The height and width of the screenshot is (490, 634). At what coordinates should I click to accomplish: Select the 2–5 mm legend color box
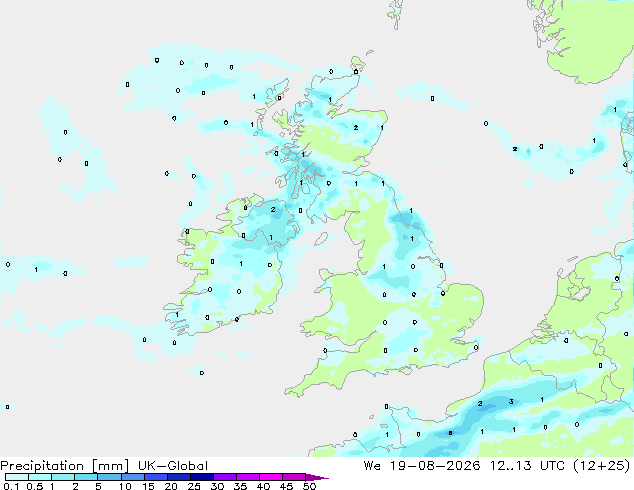pos(86,477)
